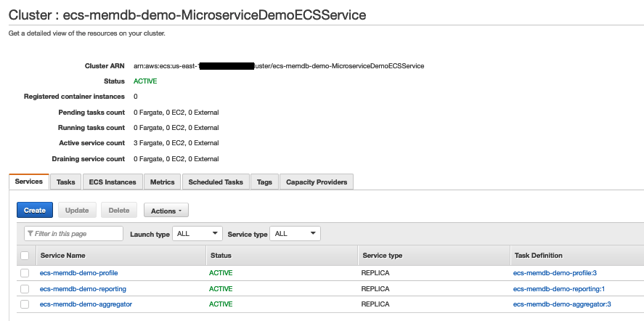
Task: Click the green cluster Status ACTIVE value
Action: pyautogui.click(x=145, y=81)
